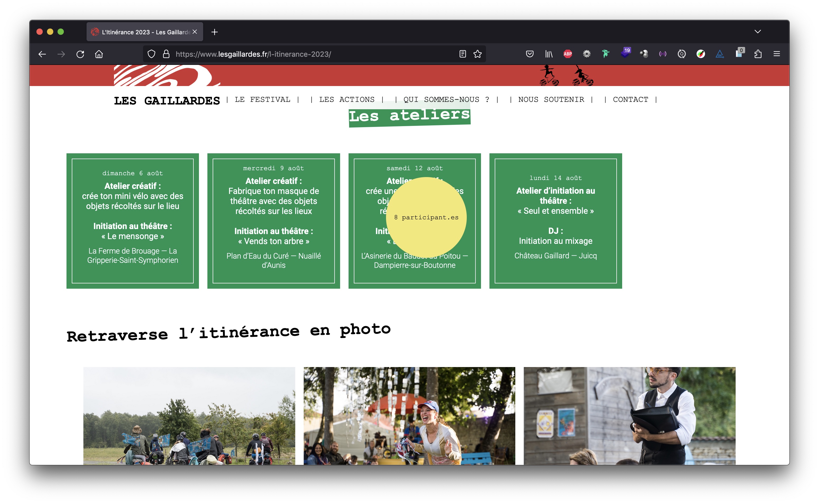The width and height of the screenshot is (819, 504).
Task: Save page to Pocket
Action: [530, 54]
